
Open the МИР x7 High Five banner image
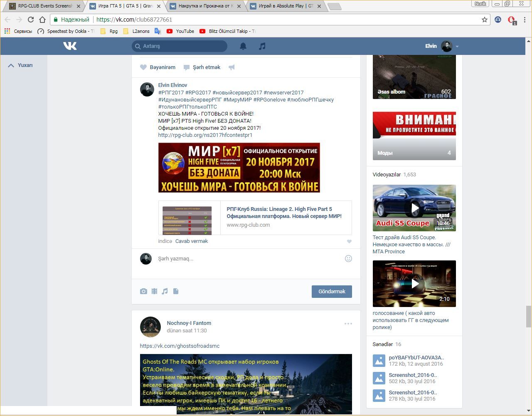(239, 168)
